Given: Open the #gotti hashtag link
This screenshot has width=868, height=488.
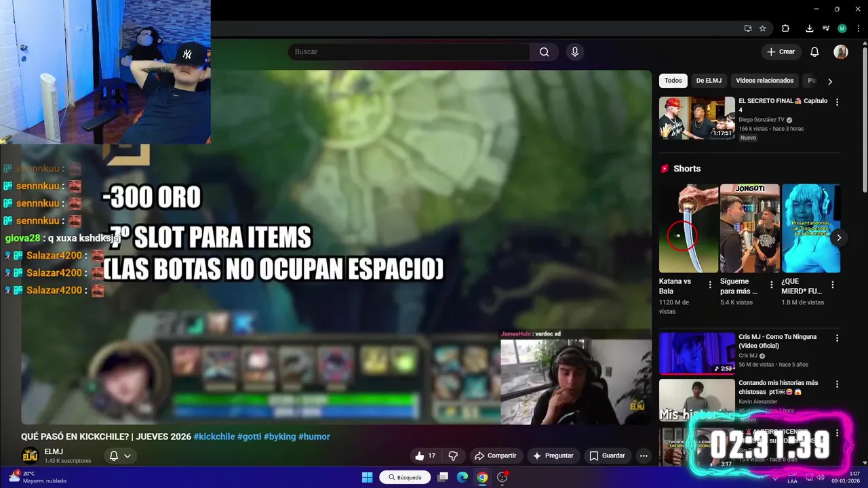Looking at the screenshot, I should click(249, 436).
